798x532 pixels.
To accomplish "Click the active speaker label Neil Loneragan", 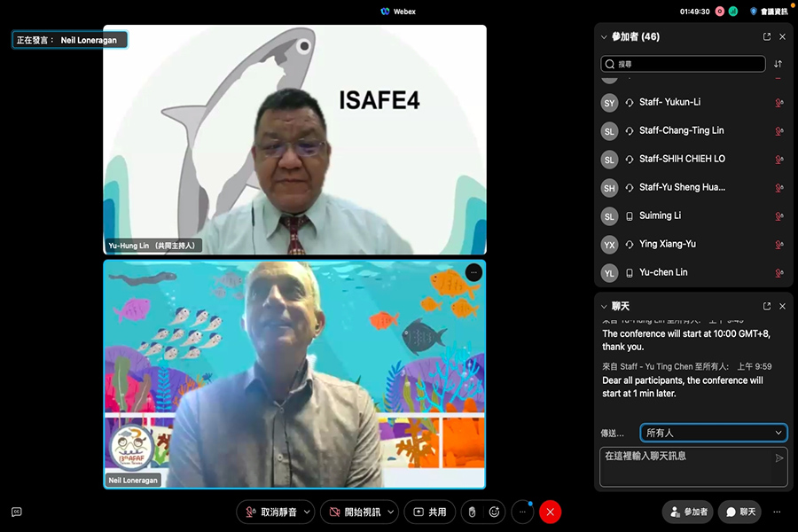I will [70, 40].
